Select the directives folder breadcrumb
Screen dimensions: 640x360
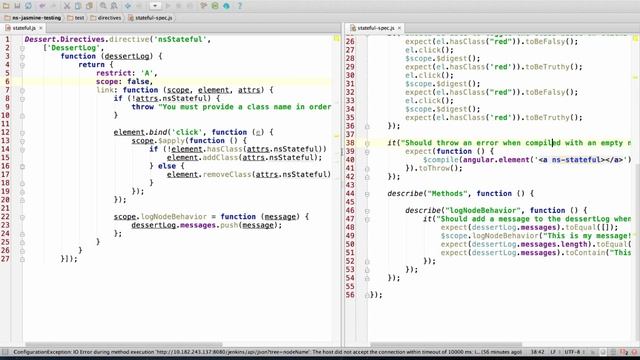pyautogui.click(x=106, y=18)
